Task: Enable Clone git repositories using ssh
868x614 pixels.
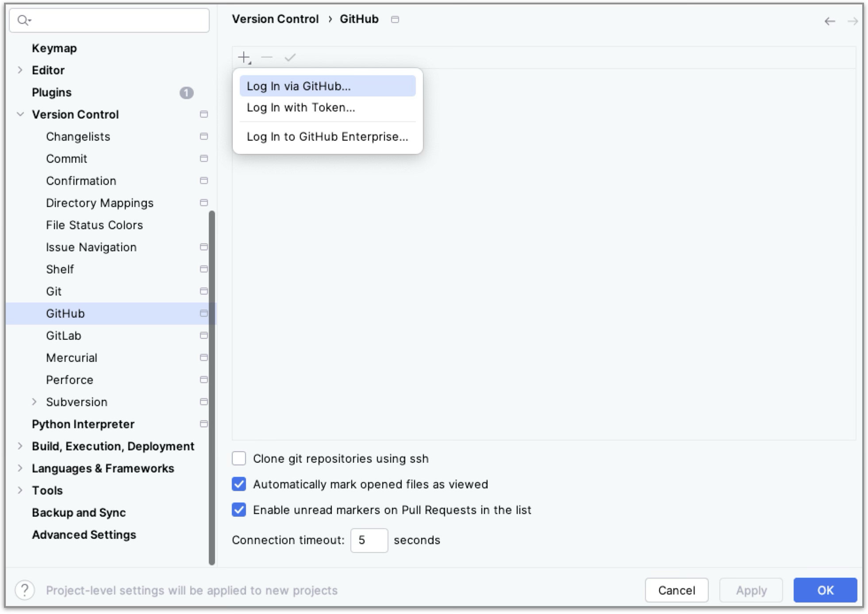Action: pos(239,458)
